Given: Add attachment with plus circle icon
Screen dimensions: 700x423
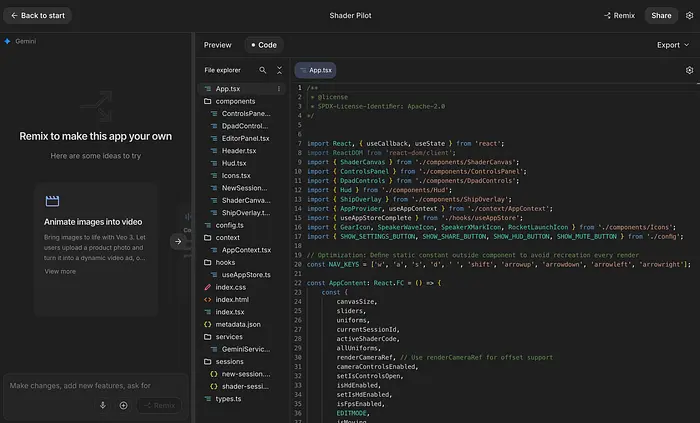Looking at the screenshot, I should pos(123,405).
